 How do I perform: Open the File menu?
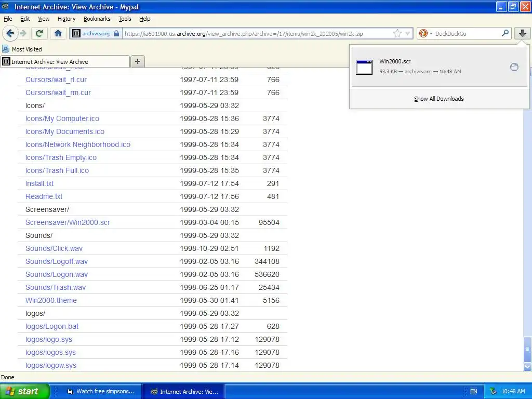point(8,19)
